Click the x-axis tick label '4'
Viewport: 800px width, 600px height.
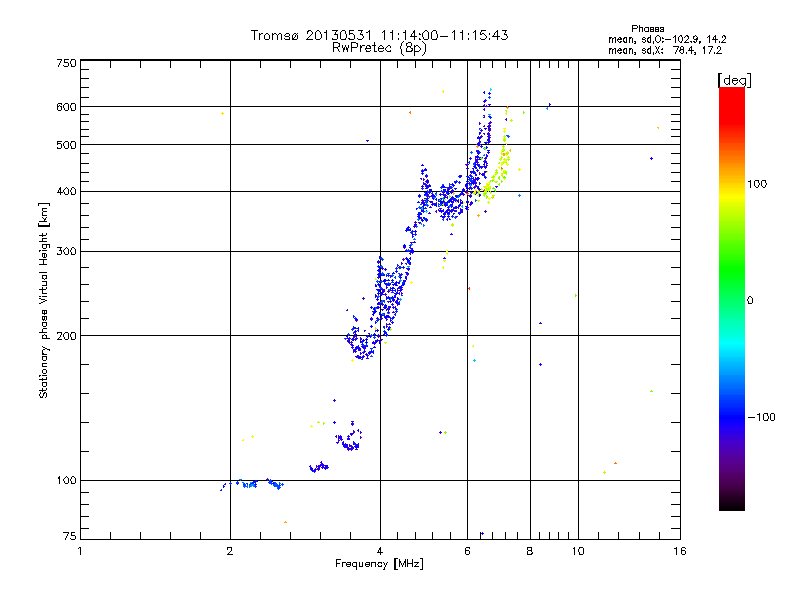pos(380,551)
